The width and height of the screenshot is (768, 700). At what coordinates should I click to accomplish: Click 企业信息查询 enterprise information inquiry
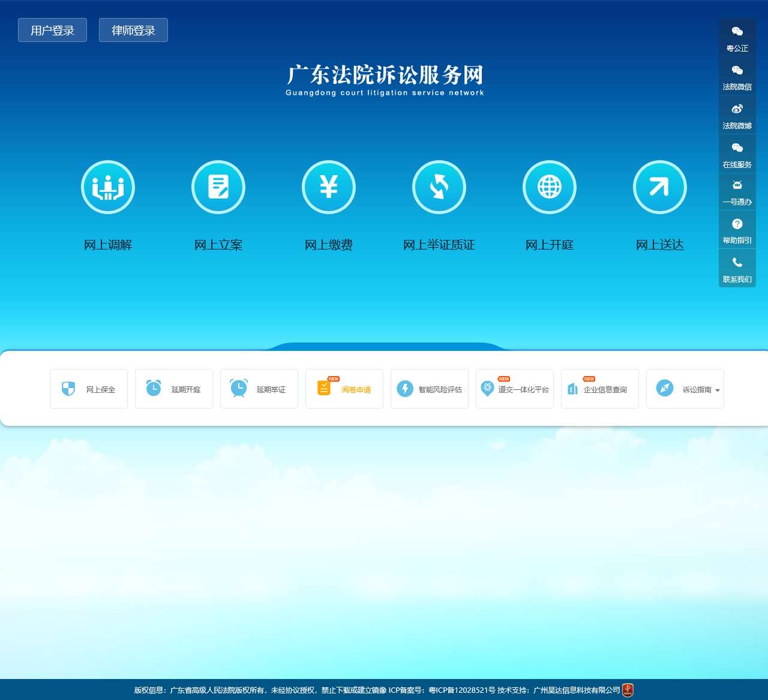click(599, 389)
